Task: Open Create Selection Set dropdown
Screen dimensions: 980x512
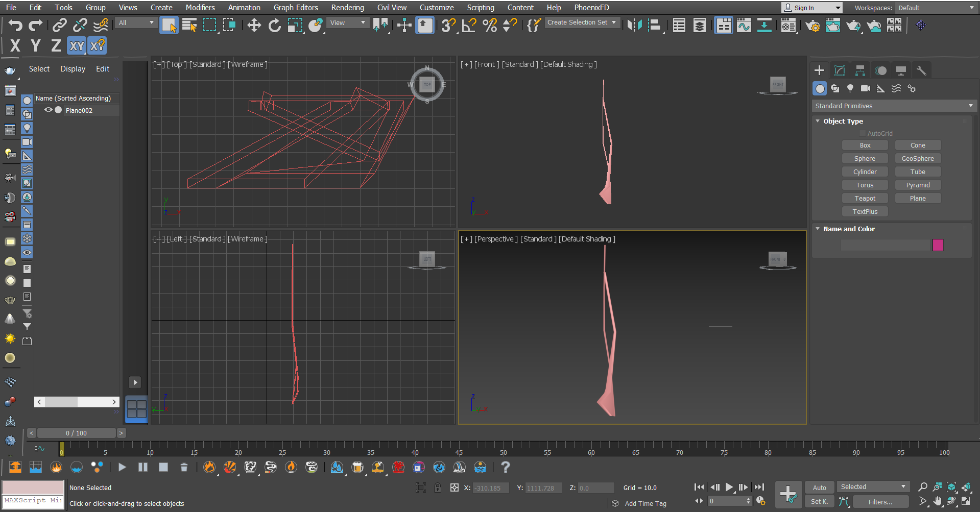Action: (582, 22)
